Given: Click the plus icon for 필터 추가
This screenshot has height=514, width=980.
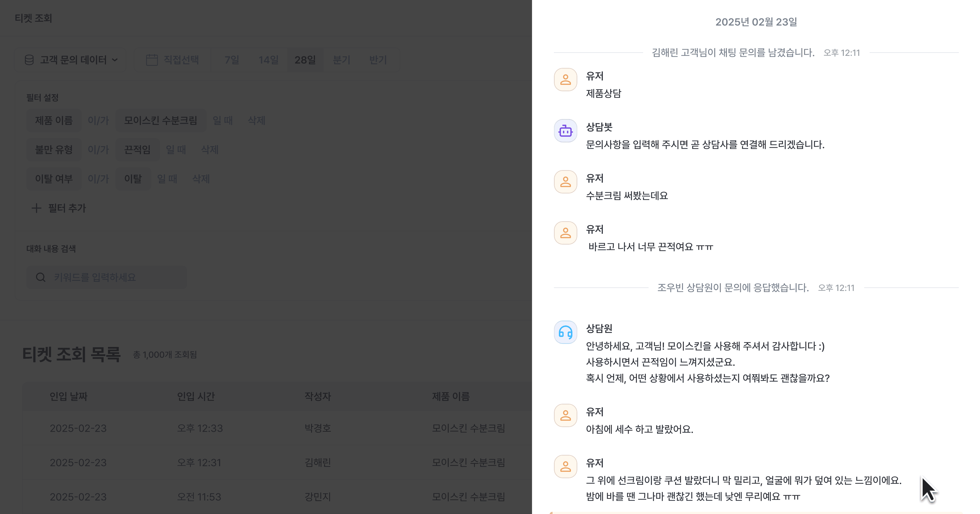Looking at the screenshot, I should click(36, 208).
